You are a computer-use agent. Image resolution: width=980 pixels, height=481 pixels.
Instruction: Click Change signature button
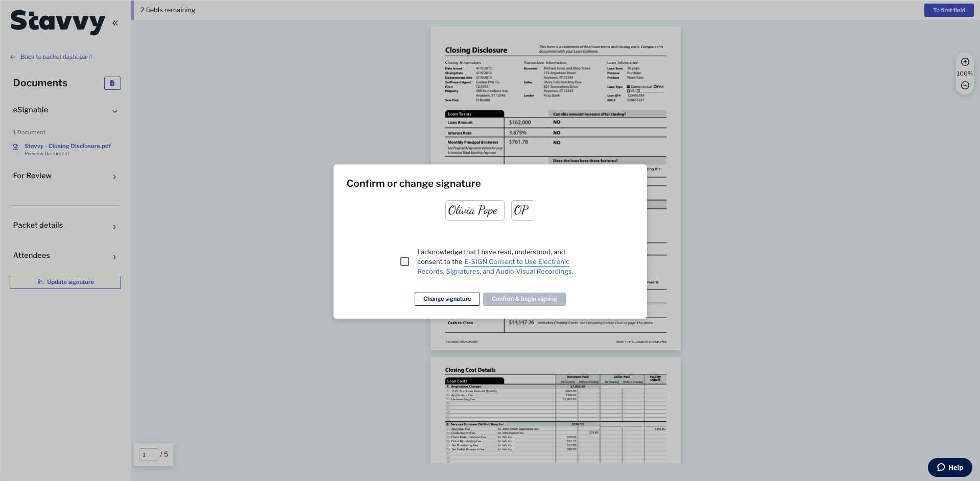point(447,299)
